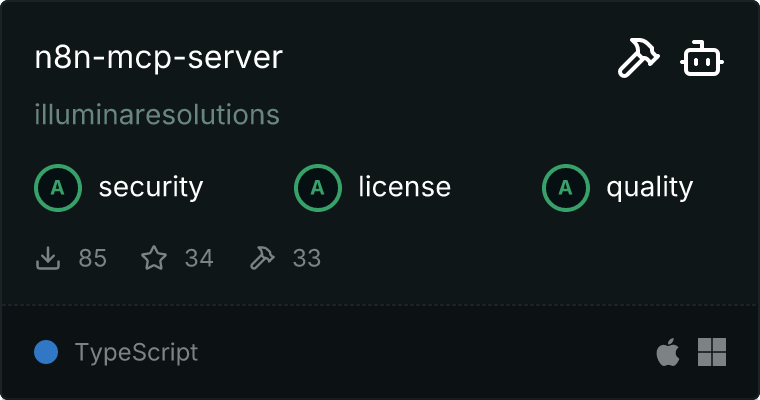Click the license grade A badge
The height and width of the screenshot is (400, 760).
pyautogui.click(x=317, y=187)
